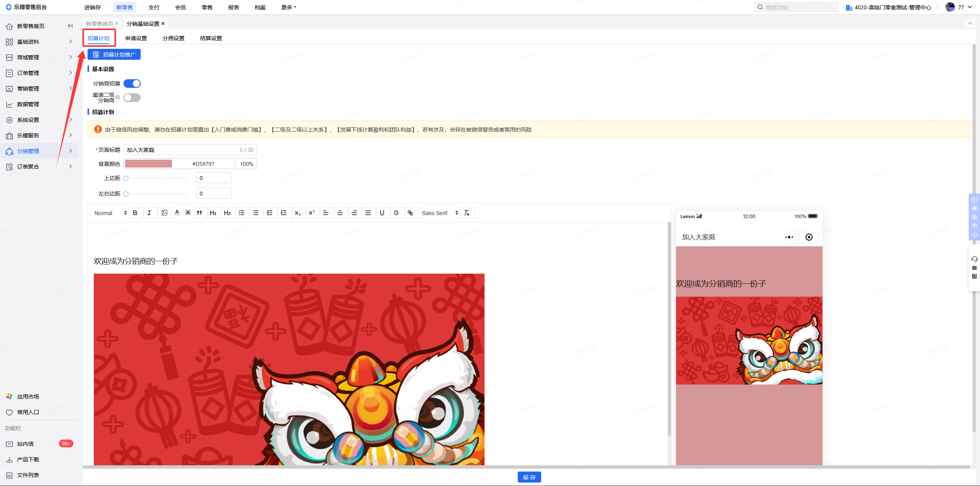Click the 保存 button
The image size is (980, 486).
529,477
